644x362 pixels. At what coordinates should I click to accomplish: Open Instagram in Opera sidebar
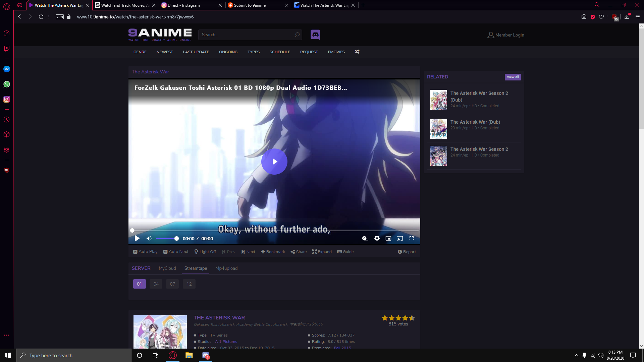click(x=7, y=99)
